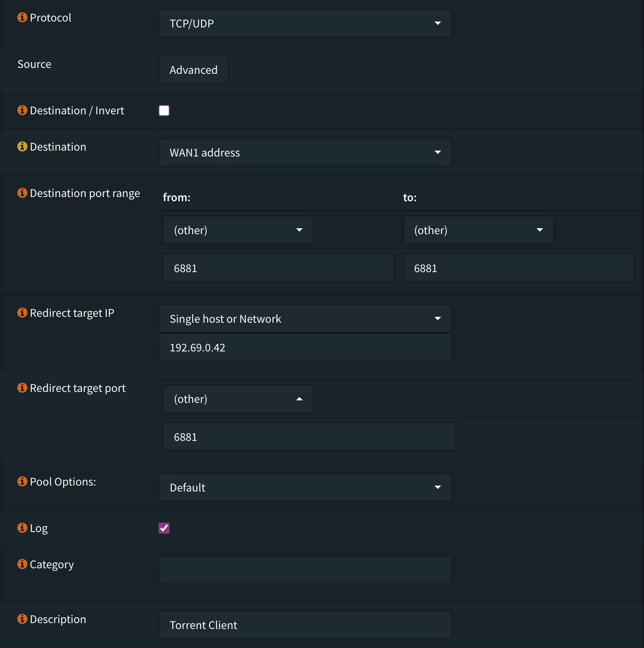Image resolution: width=644 pixels, height=648 pixels.
Task: Click the Pool Options info icon
Action: [22, 481]
